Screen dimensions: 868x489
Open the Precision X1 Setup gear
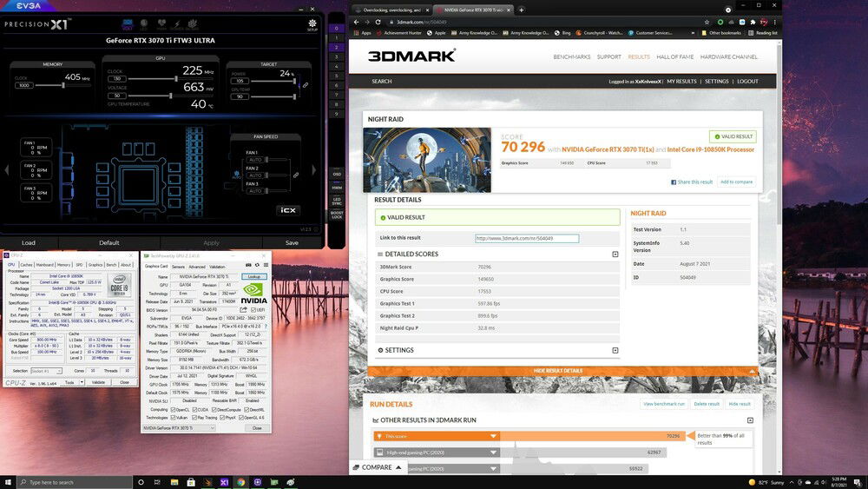click(x=312, y=24)
